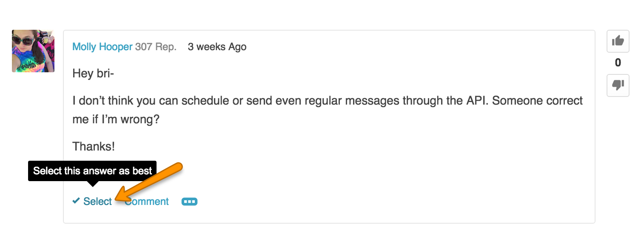The height and width of the screenshot is (233, 644).
Task: Click the checkmark icon beside Select
Action: (x=76, y=201)
